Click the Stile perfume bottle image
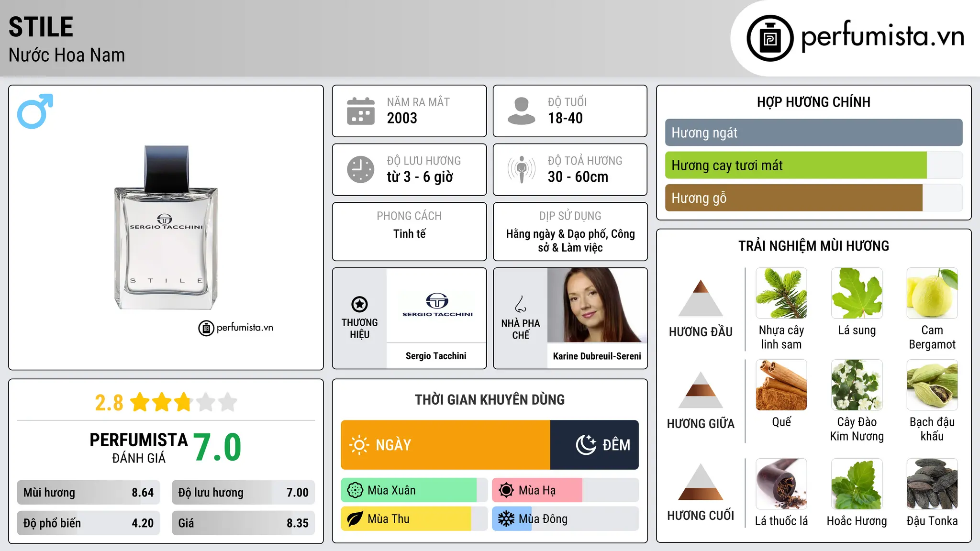This screenshot has width=980, height=551. [x=166, y=228]
